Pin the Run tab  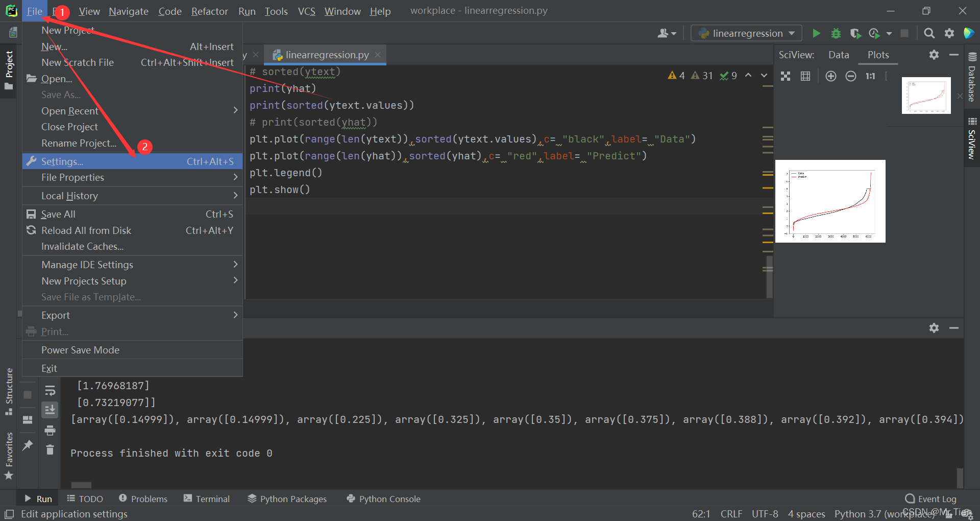click(x=28, y=445)
